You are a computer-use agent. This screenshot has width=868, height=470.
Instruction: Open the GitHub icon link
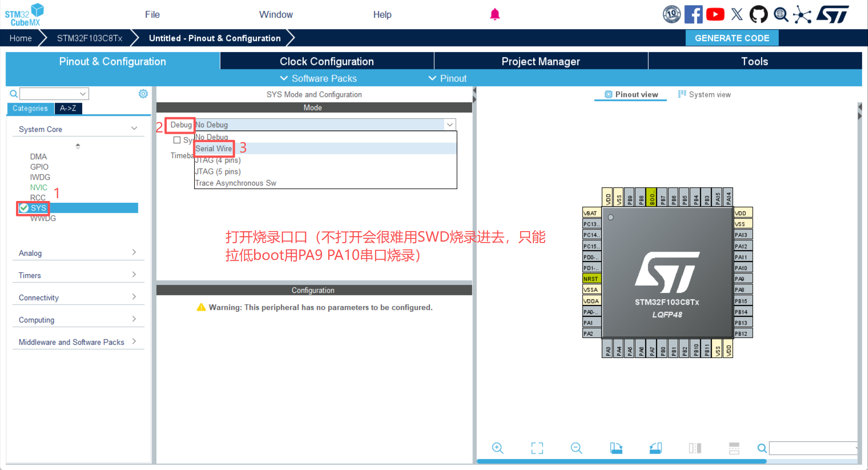pos(759,15)
